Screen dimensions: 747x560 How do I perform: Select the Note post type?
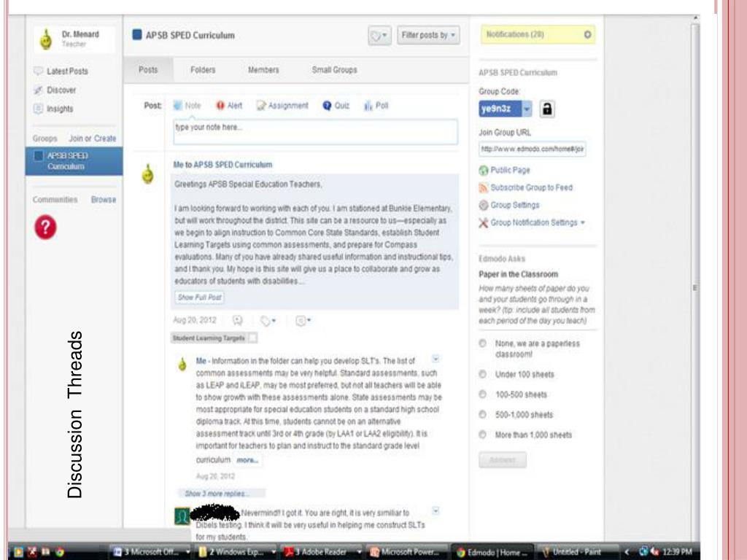[187, 106]
